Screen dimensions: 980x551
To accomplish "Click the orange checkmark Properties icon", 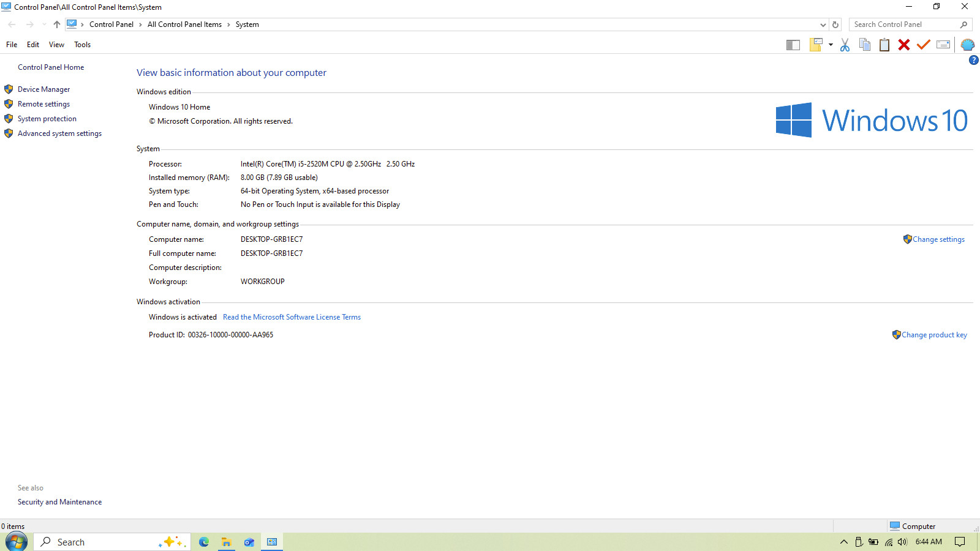I will 924,45.
